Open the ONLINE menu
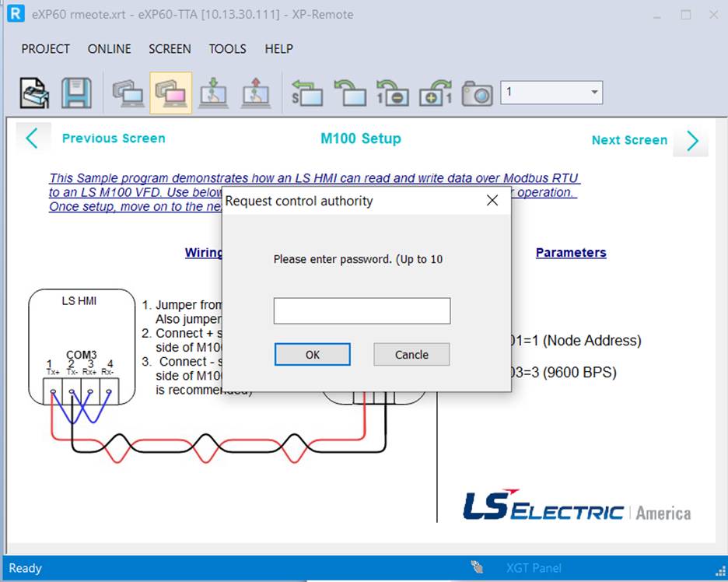Image resolution: width=728 pixels, height=582 pixels. pos(109,48)
